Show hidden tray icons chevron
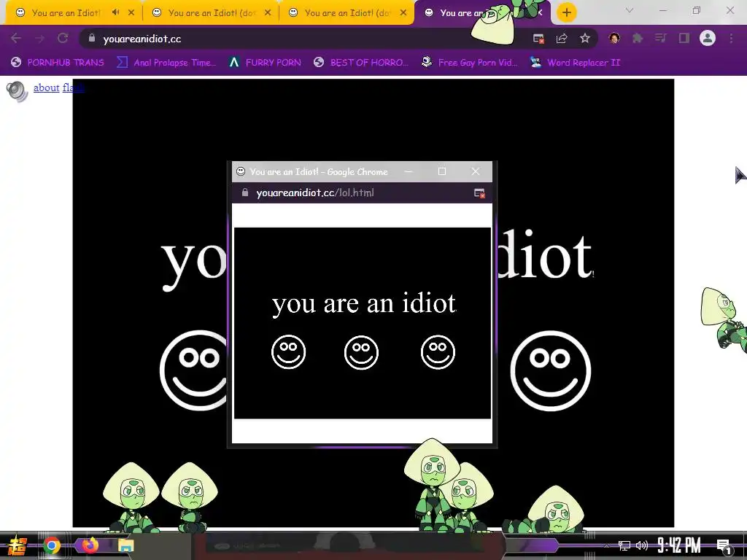747x560 pixels. [606, 545]
